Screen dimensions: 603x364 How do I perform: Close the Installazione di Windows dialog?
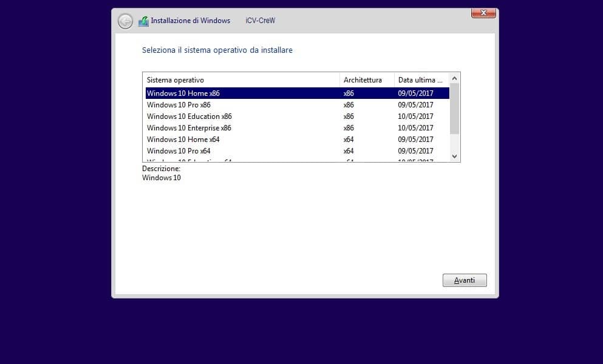[x=483, y=13]
